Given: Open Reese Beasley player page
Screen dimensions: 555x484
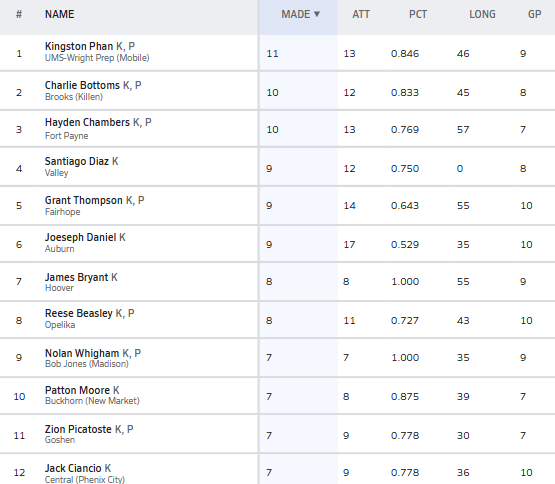Looking at the screenshot, I should [x=79, y=313].
